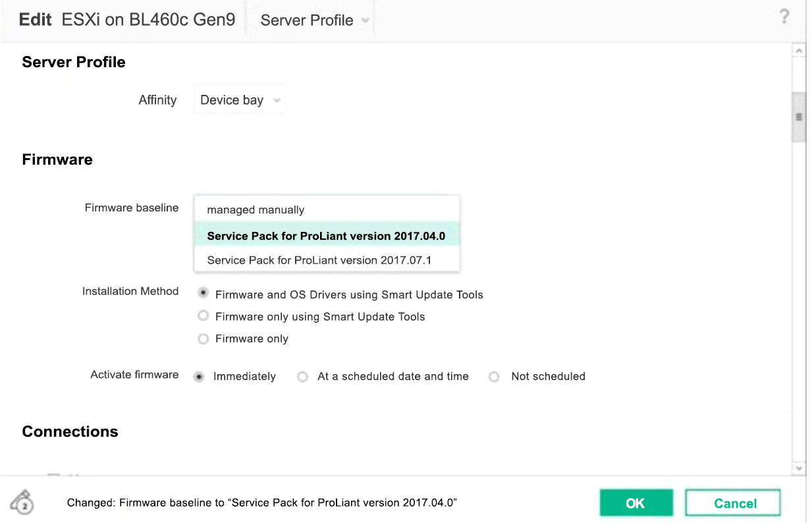Pick Service Pack for ProLiant version 2017.04.0
The width and height of the screenshot is (812, 525).
(327, 235)
